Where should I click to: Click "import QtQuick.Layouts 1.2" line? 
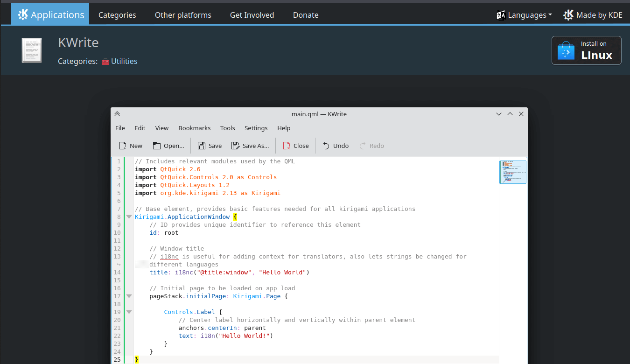pyautogui.click(x=182, y=185)
